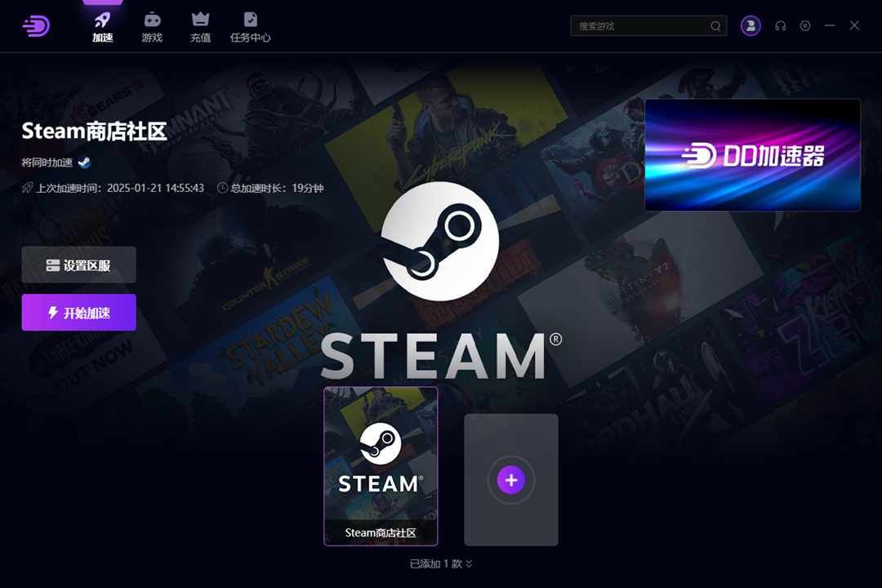Screen dimensions: 882x588
Task: Click the 上次加速时间 timestamp text
Action: click(120, 188)
